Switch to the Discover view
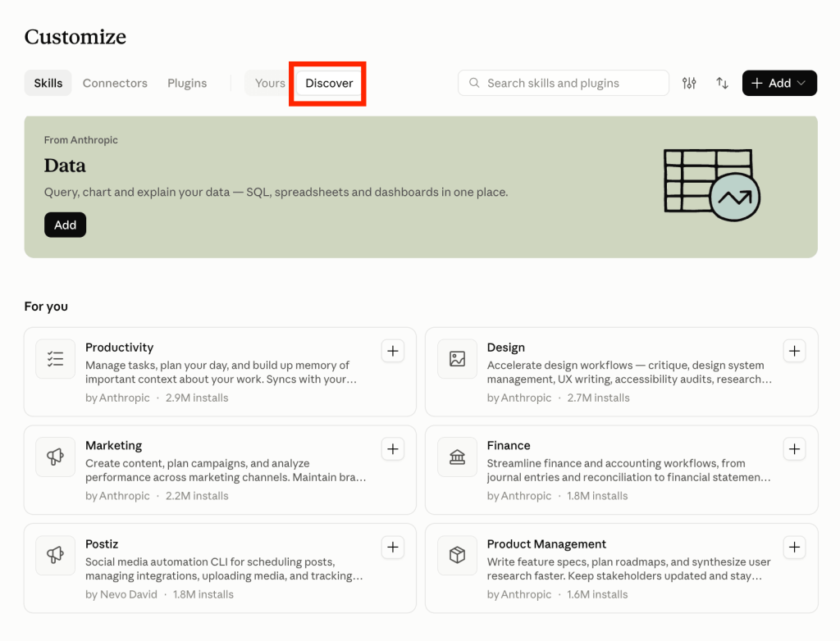840x641 pixels. coord(329,83)
